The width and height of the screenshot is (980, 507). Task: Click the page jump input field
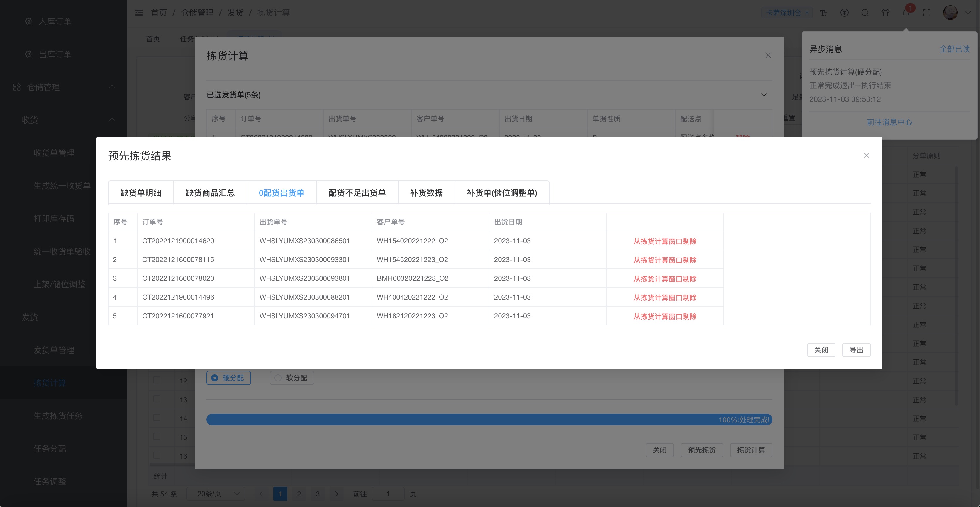tap(388, 494)
